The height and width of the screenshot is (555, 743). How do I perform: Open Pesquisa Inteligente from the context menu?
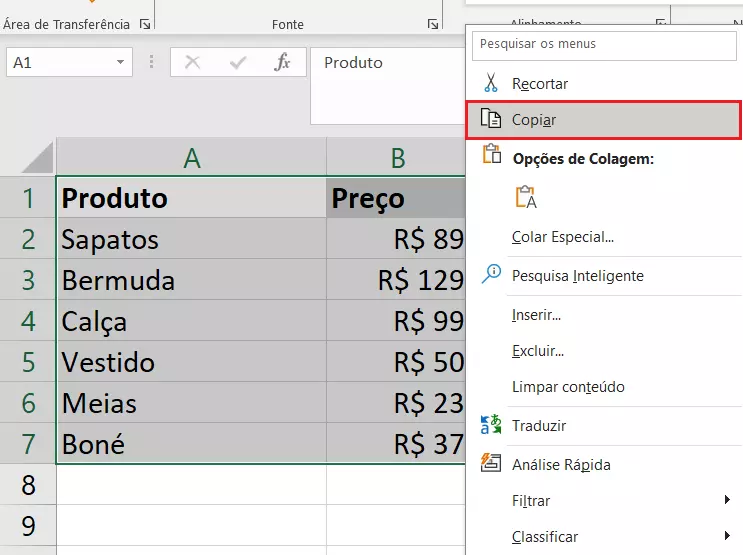[577, 276]
